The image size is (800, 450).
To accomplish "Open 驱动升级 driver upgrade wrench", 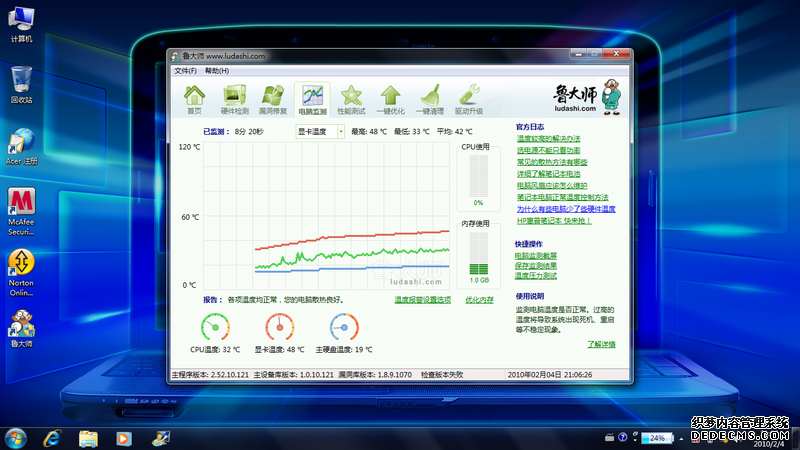I will click(x=469, y=99).
